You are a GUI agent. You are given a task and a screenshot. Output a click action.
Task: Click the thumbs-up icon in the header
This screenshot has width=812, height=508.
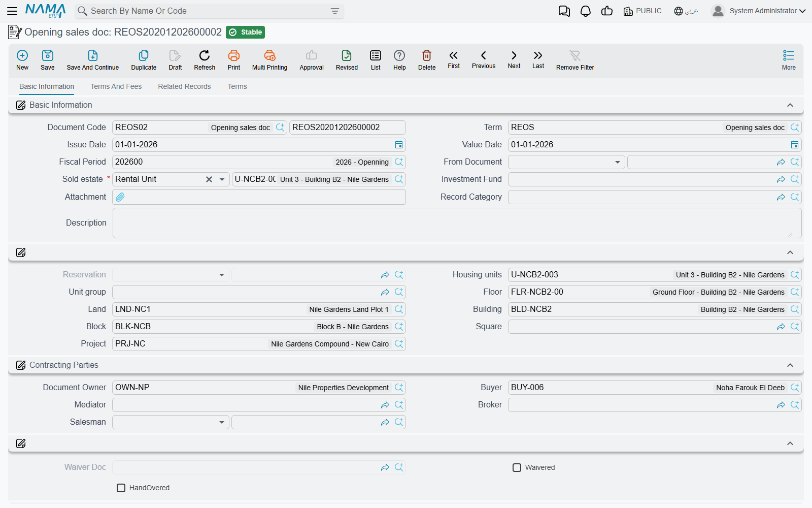pyautogui.click(x=607, y=11)
